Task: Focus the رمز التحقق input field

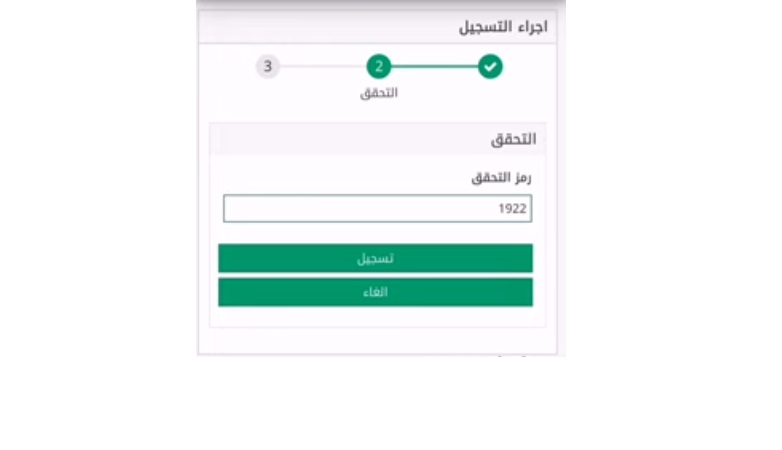Action: pos(378,209)
